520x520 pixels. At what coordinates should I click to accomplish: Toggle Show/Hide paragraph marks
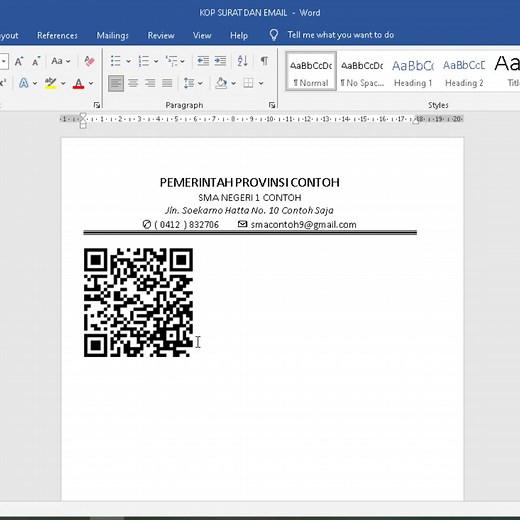click(x=264, y=61)
